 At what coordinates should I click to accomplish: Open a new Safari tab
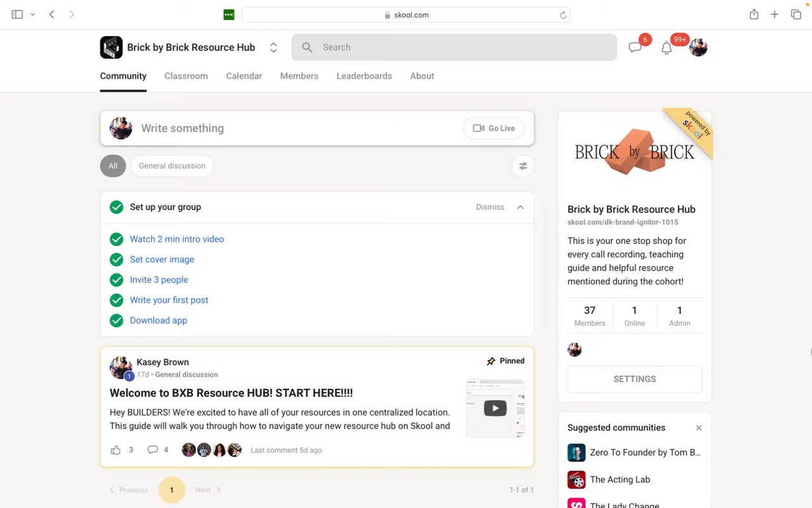click(775, 15)
